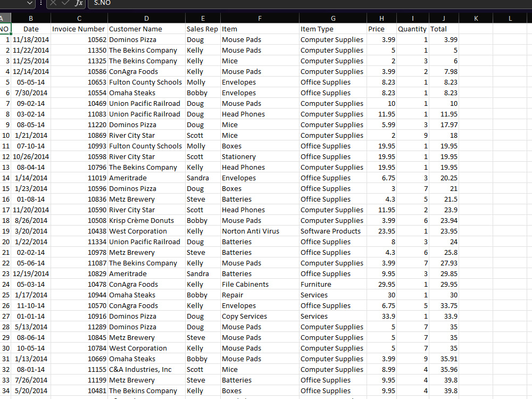Viewport: 532px width, 399px height.
Task: Select invoice number 10562
Action: coord(79,40)
